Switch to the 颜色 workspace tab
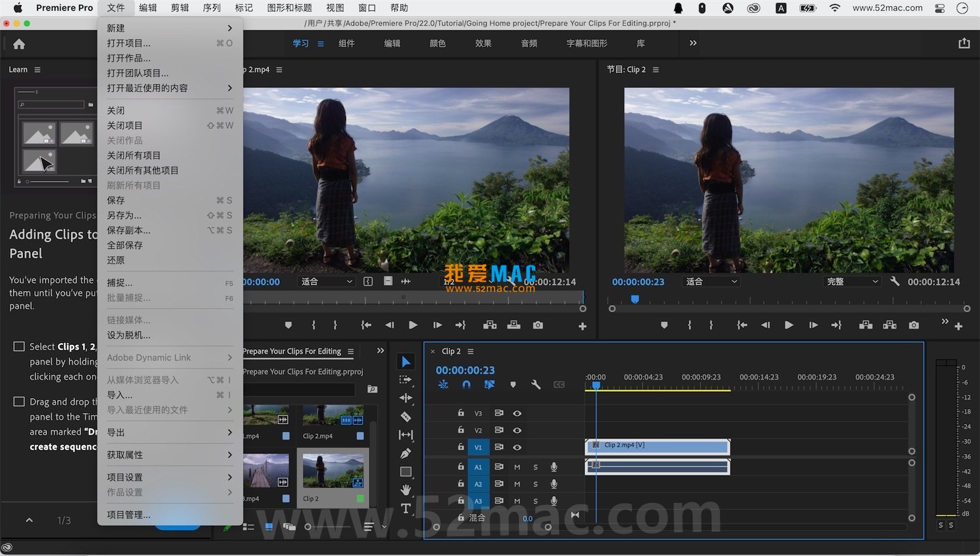980x556 pixels. (437, 44)
